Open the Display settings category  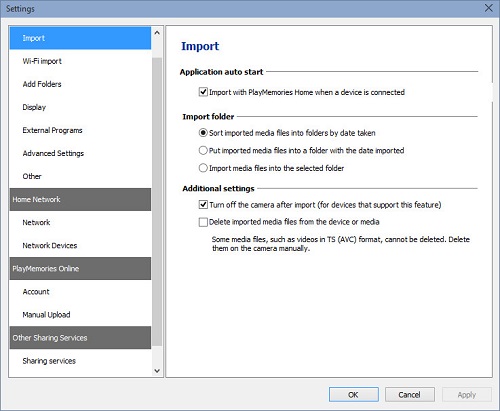(x=80, y=107)
